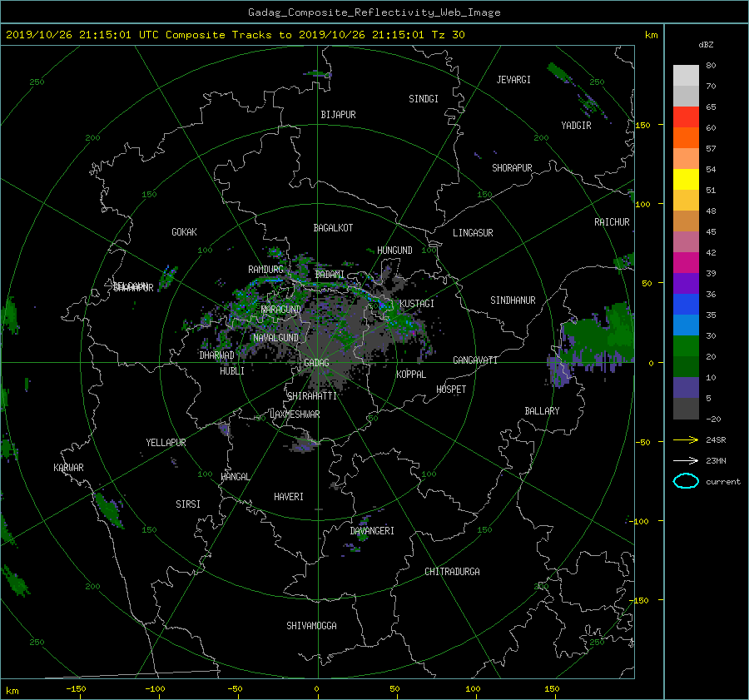Click the DAVANGERI city label

click(x=372, y=531)
